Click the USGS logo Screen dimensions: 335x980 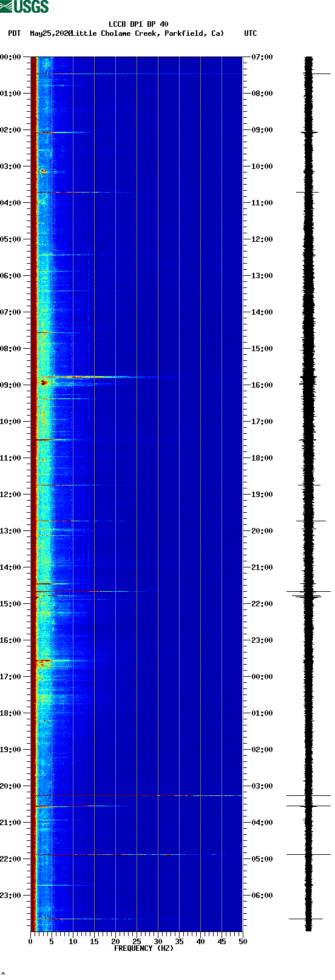point(24,7)
